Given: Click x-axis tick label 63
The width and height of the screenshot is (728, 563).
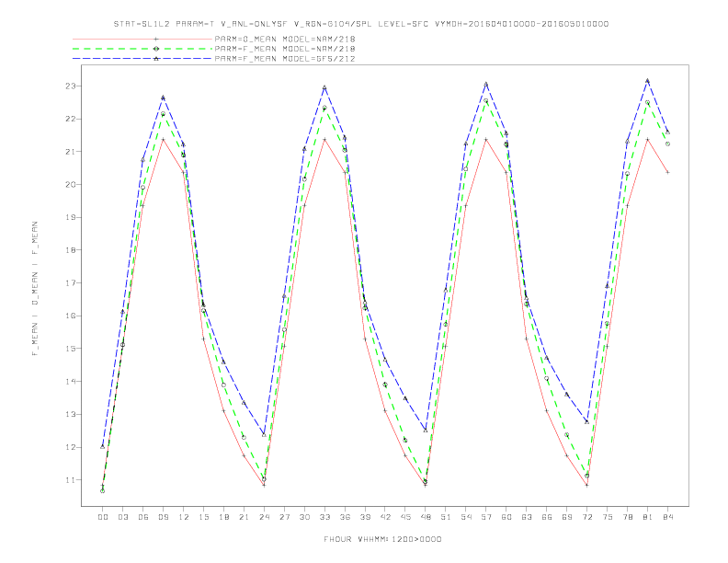Looking at the screenshot, I should [x=527, y=517].
